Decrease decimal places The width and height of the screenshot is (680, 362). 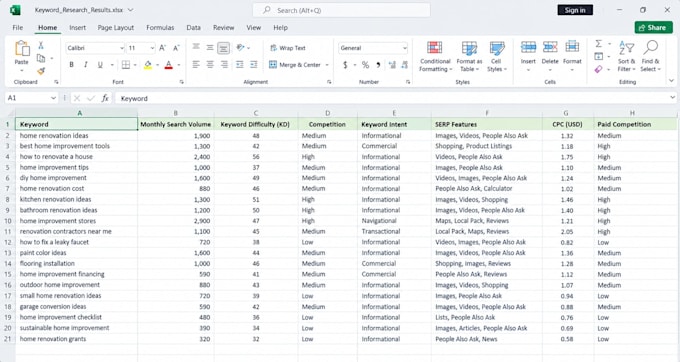(405, 65)
